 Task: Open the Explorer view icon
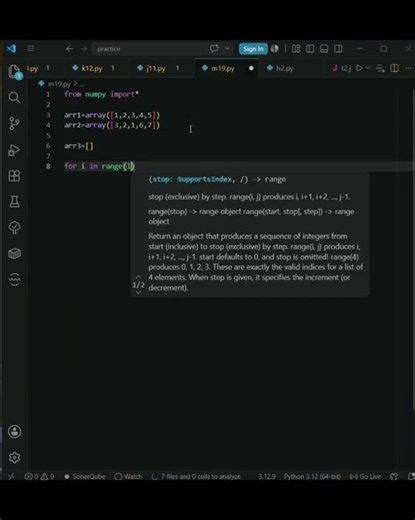[14, 72]
